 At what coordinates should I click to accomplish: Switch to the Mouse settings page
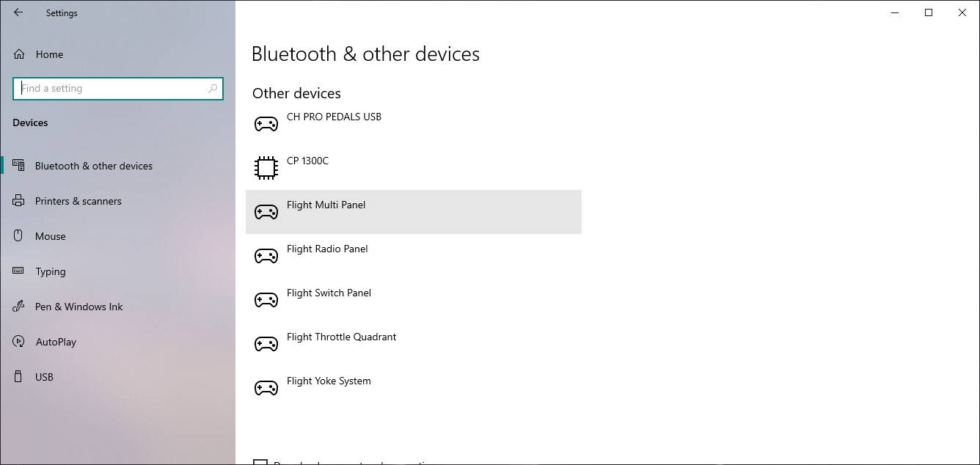tap(50, 236)
